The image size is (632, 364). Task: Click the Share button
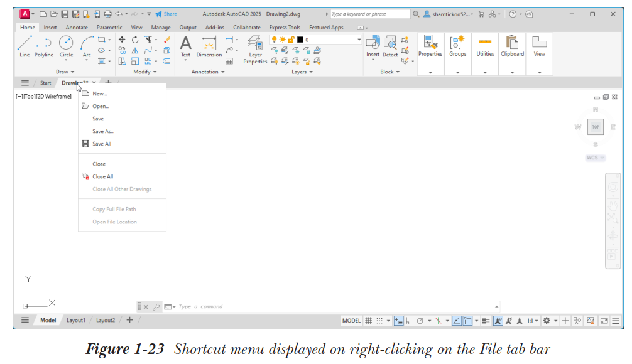click(x=166, y=14)
